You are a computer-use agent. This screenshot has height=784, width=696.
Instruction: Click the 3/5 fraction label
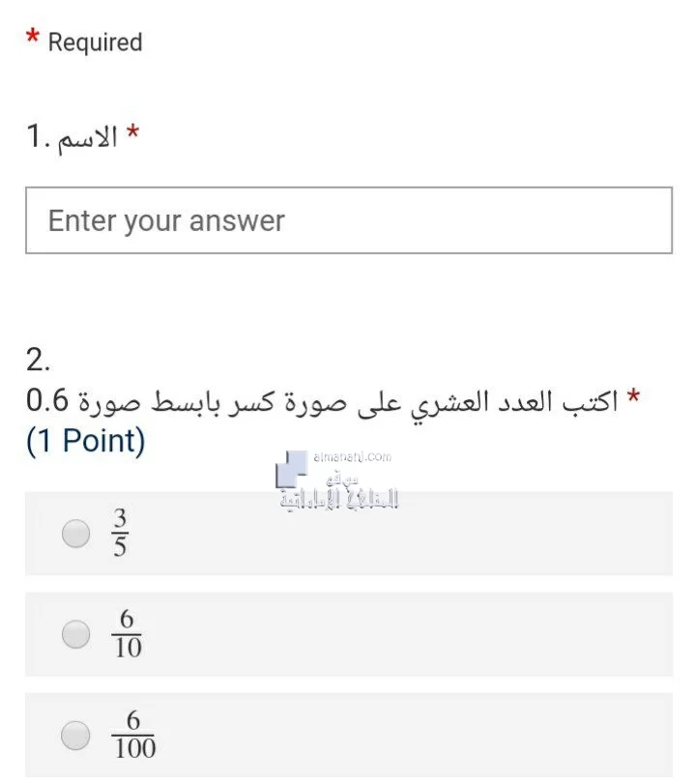120,533
